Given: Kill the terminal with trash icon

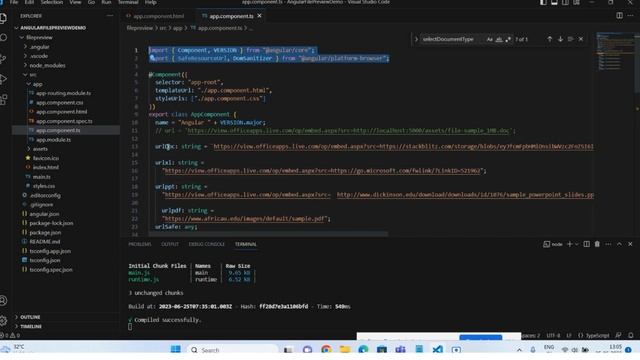Looking at the screenshot, I should [597, 244].
